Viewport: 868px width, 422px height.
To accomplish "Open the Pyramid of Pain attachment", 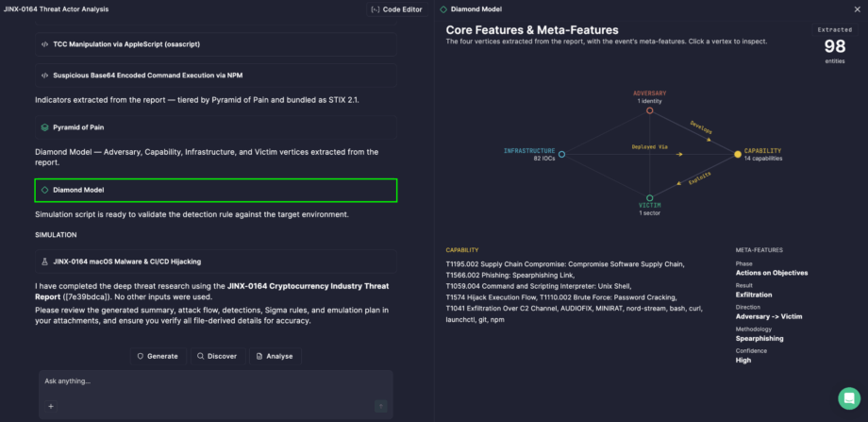I will [216, 127].
